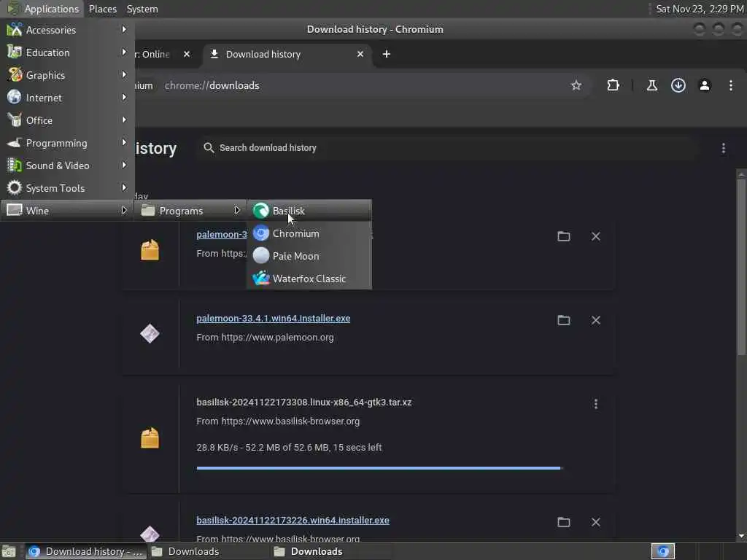Remove palemoon-33.4.1 installer from list
Image resolution: width=747 pixels, height=560 pixels.
(595, 320)
